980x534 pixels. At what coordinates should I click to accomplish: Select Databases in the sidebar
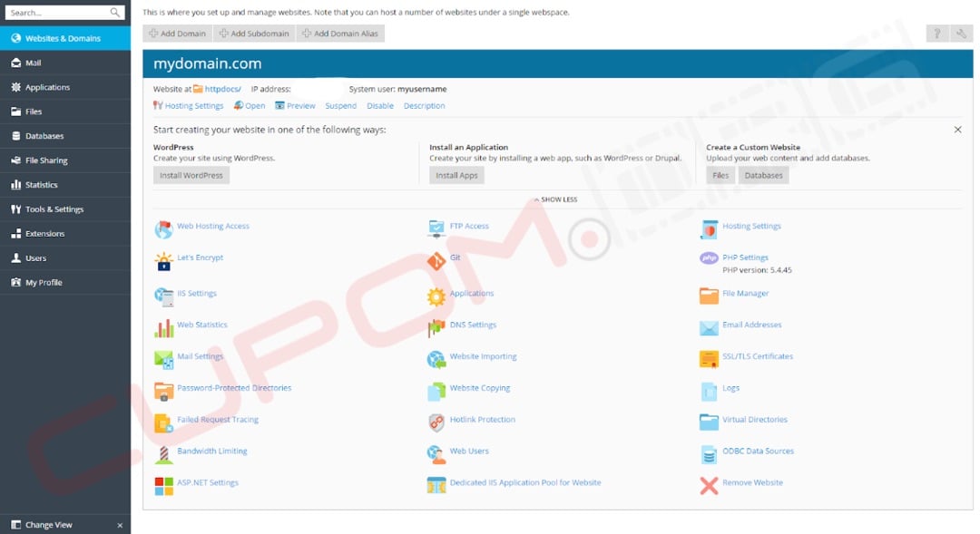pyautogui.click(x=65, y=135)
